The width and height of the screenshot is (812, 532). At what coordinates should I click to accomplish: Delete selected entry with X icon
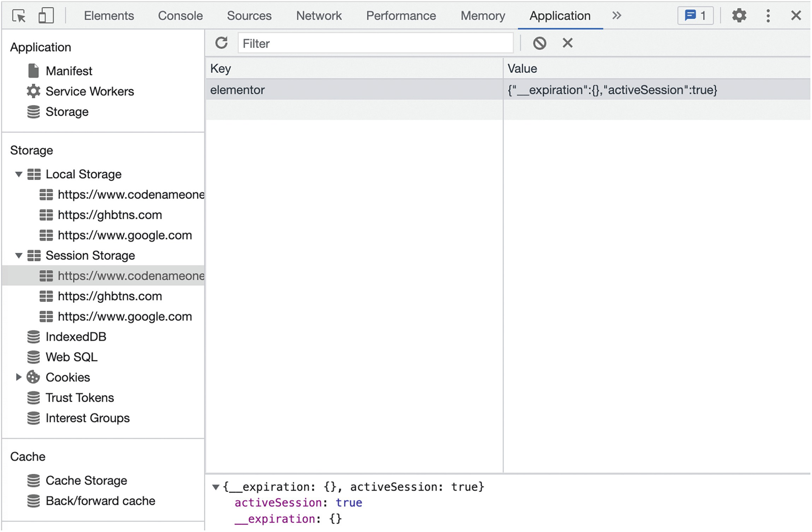(567, 43)
